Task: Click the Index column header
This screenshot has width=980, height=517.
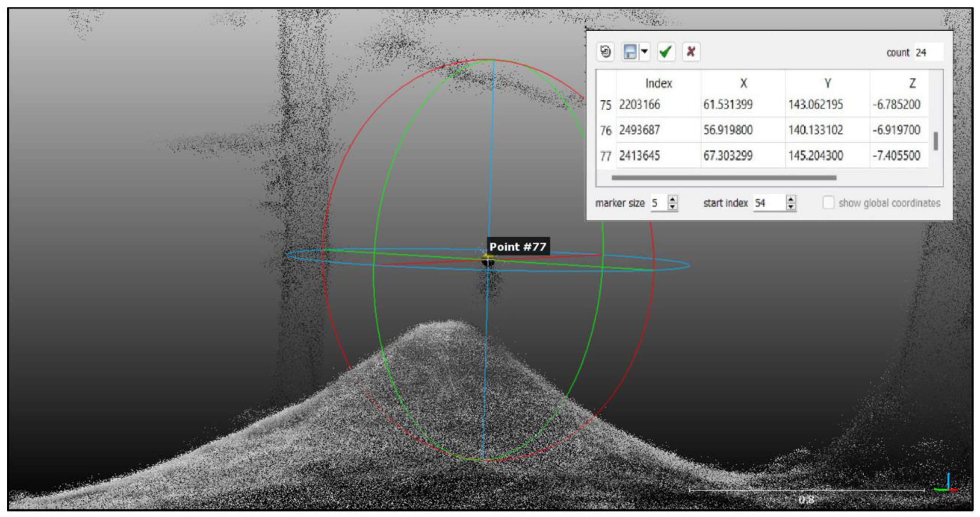Action: coord(659,83)
